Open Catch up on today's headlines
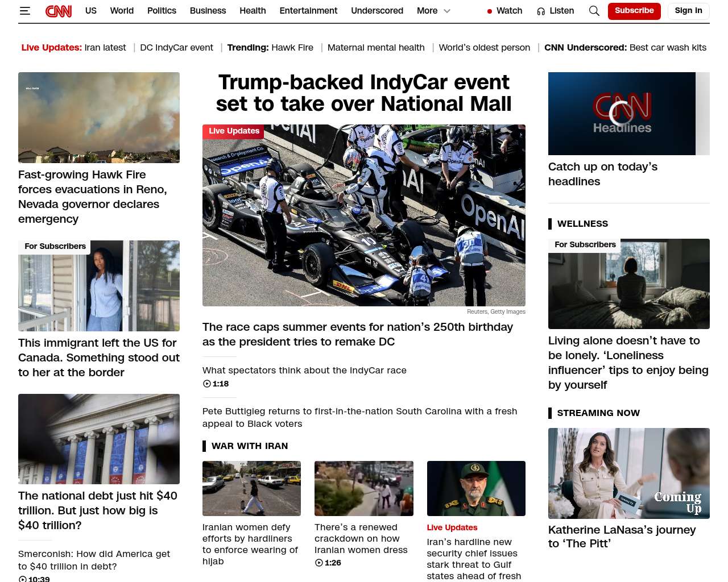 [603, 174]
